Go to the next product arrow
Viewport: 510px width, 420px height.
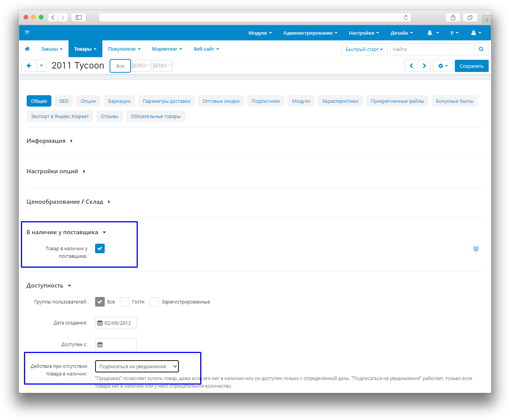click(424, 66)
